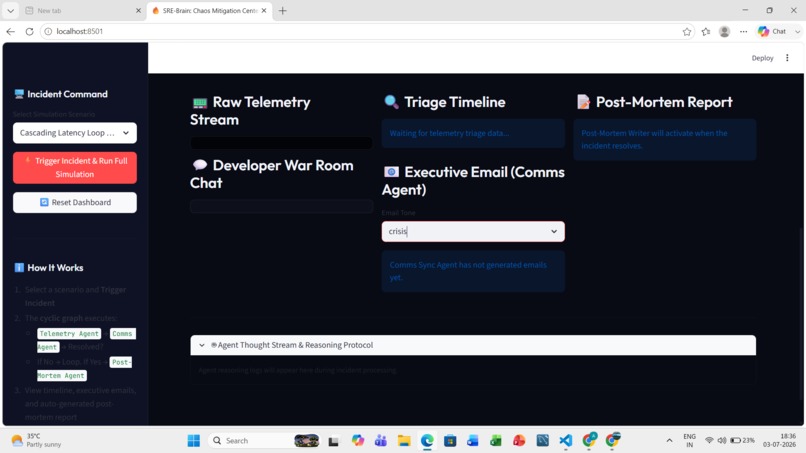This screenshot has width=806, height=453.
Task: Open the clock showing 18:36
Action: point(779,441)
